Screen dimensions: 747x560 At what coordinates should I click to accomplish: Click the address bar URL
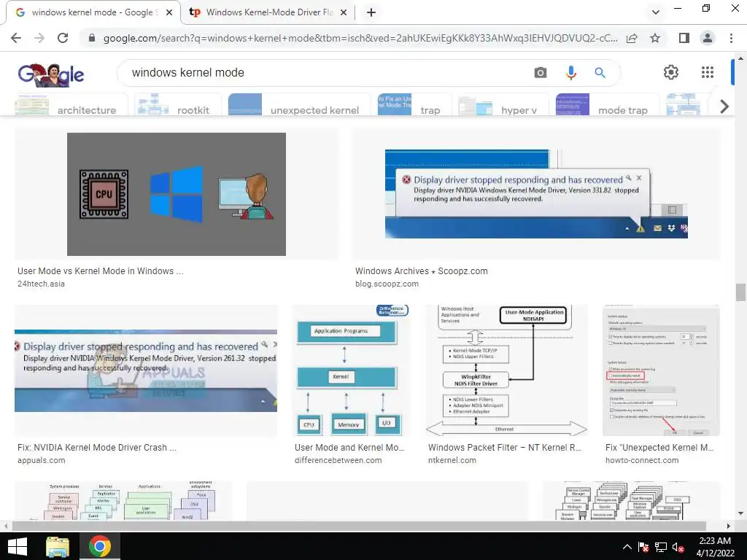(360, 38)
